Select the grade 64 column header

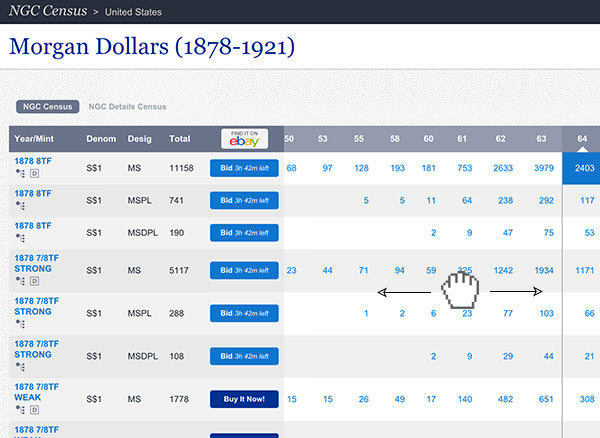pos(581,138)
